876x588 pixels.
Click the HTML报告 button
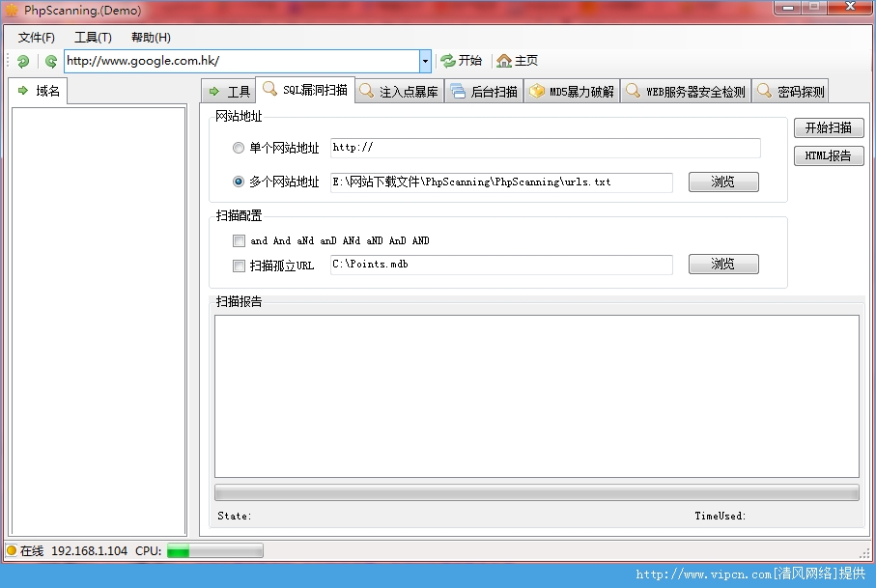click(x=829, y=155)
